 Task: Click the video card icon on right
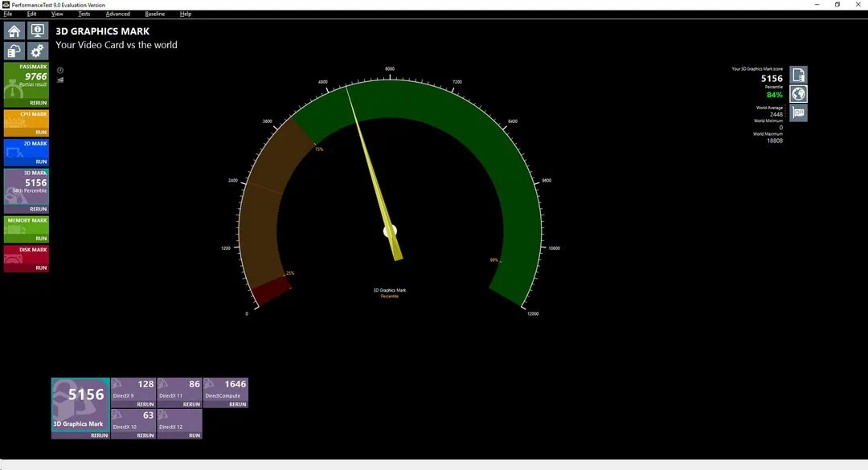point(798,113)
